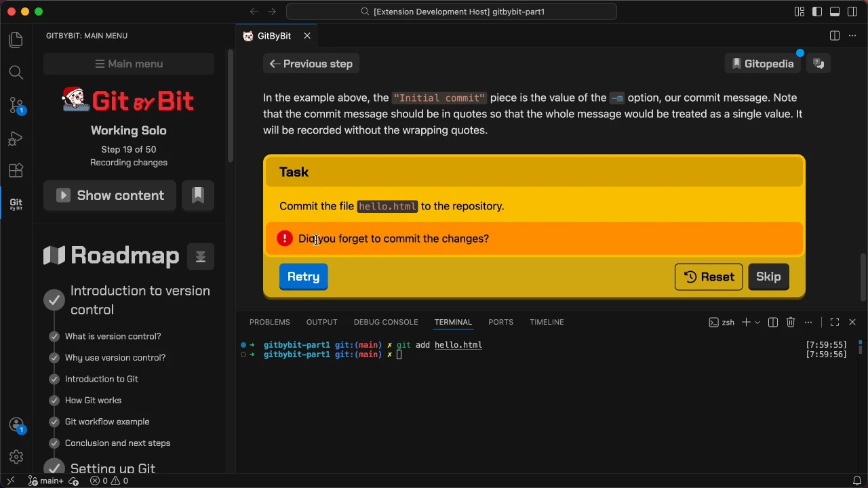The width and height of the screenshot is (868, 488).
Task: Kill terminal with the trash icon
Action: pyautogui.click(x=790, y=322)
